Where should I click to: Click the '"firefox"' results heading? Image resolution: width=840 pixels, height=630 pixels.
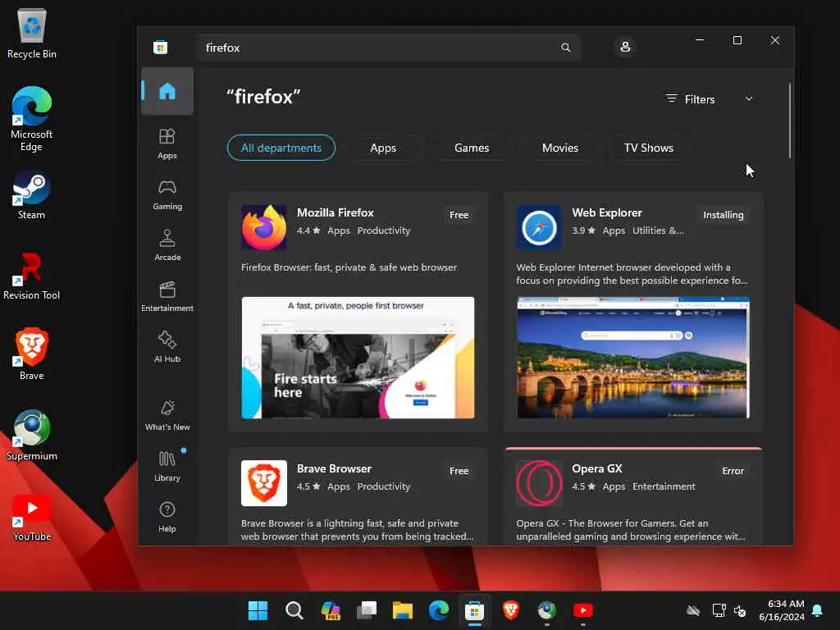click(263, 97)
